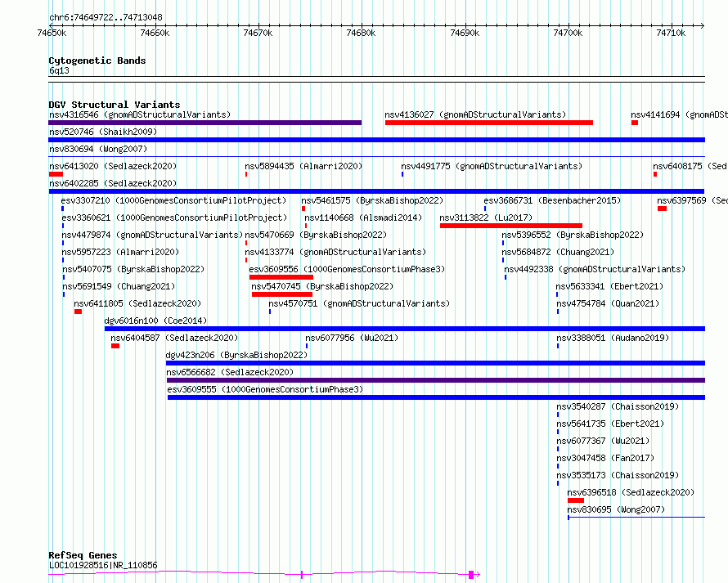Click nsv3540287 (Chaisson2019) label
This screenshot has width=728, height=583.
click(618, 406)
